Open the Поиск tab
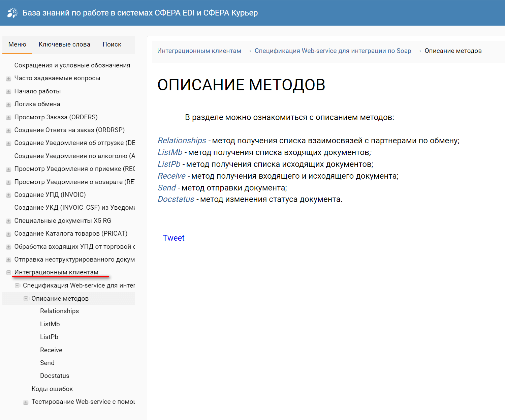505x420 pixels. pyautogui.click(x=112, y=44)
